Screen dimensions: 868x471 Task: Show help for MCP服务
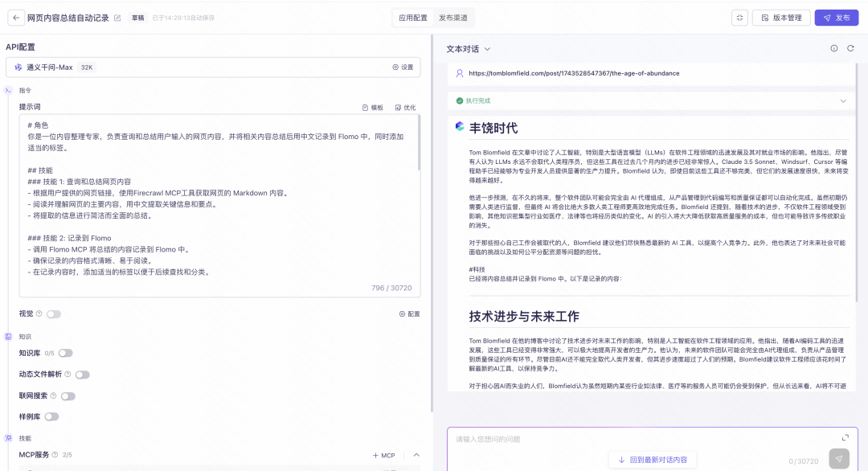[x=55, y=455]
